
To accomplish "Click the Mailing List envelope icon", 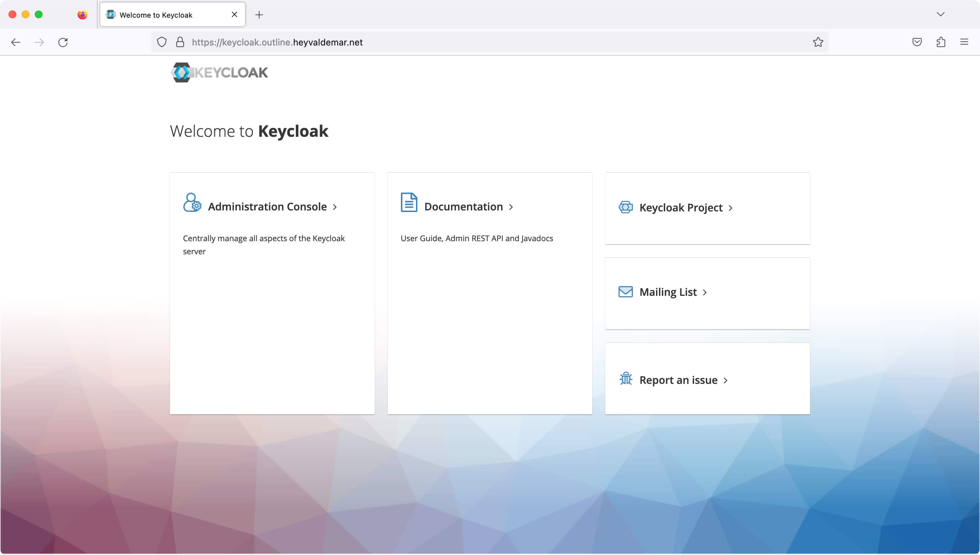I will click(x=625, y=291).
